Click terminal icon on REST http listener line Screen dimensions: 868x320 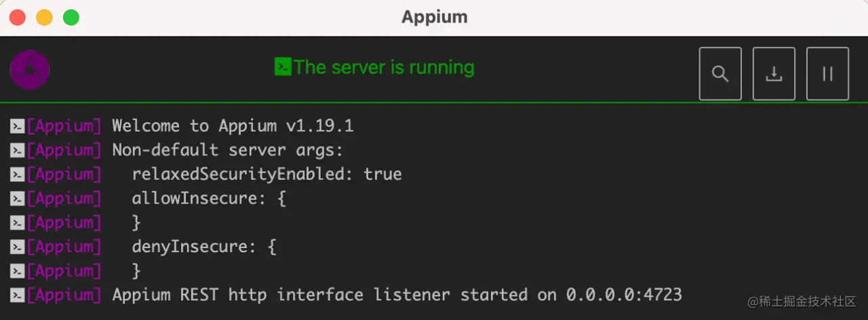coord(18,296)
